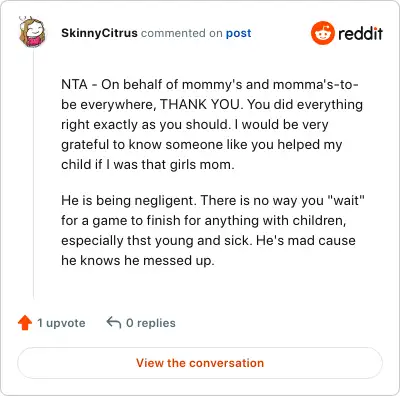
Task: Click the Reddit Snoo logo icon
Action: click(322, 33)
